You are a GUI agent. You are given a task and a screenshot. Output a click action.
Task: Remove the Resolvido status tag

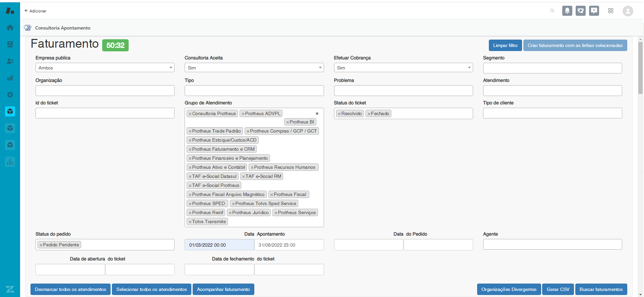[339, 114]
